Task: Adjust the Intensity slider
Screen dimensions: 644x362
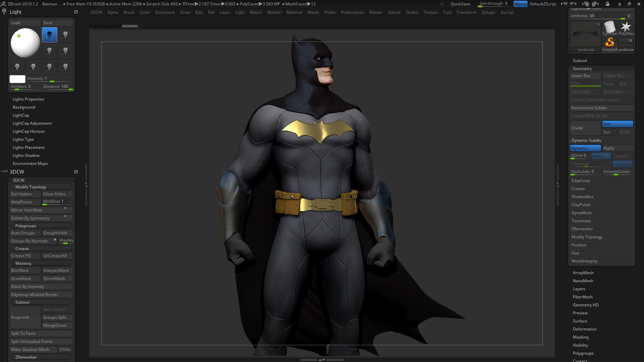Action: (49, 79)
